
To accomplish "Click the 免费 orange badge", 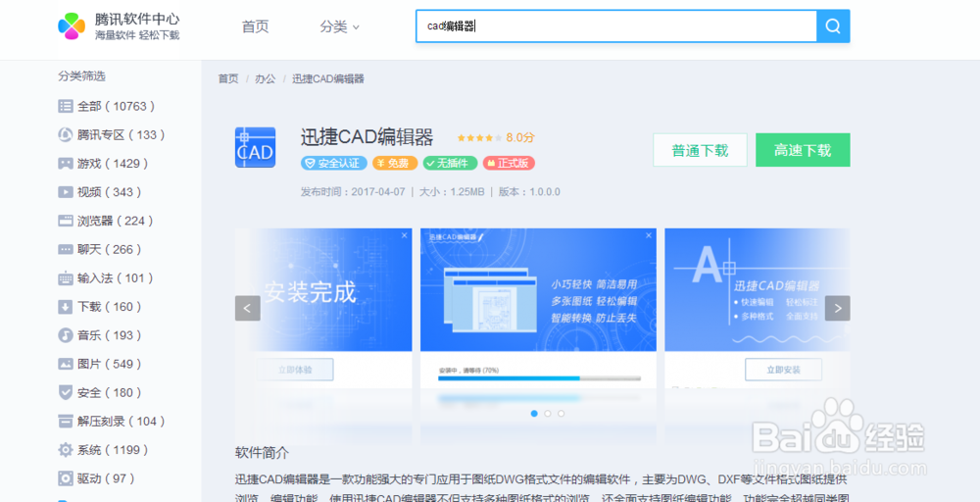I will [x=395, y=163].
